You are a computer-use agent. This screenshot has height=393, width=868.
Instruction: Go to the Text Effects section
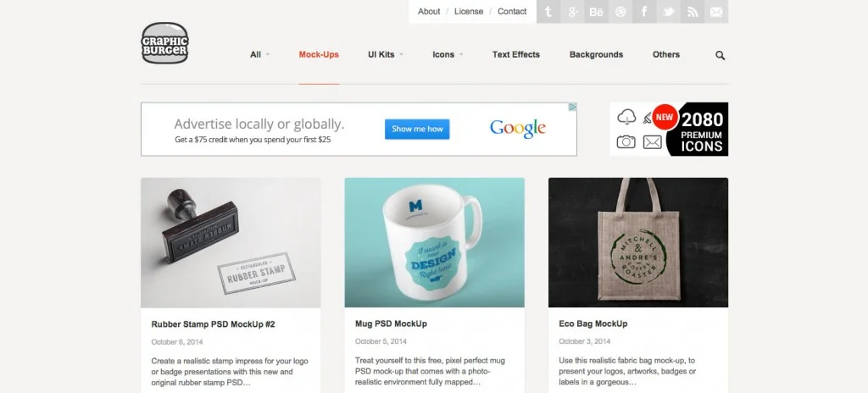pos(516,54)
